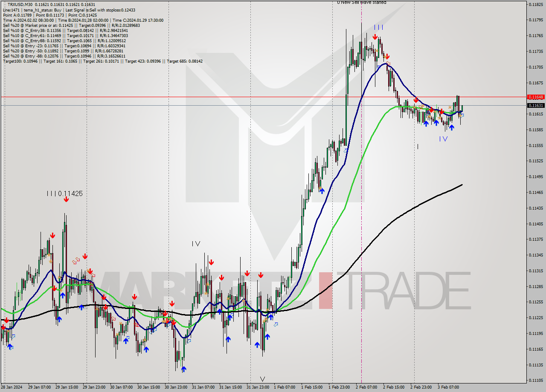The height and width of the screenshot is (392, 546).
Task: Select the 'Sell %10 @ Entry -23' line
Action: 64,46
